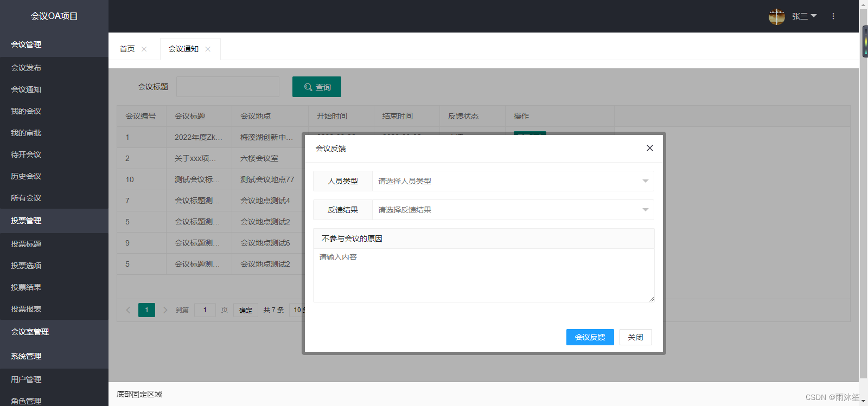Open 我的审批 in the sidebar
868x406 pixels.
[54, 133]
